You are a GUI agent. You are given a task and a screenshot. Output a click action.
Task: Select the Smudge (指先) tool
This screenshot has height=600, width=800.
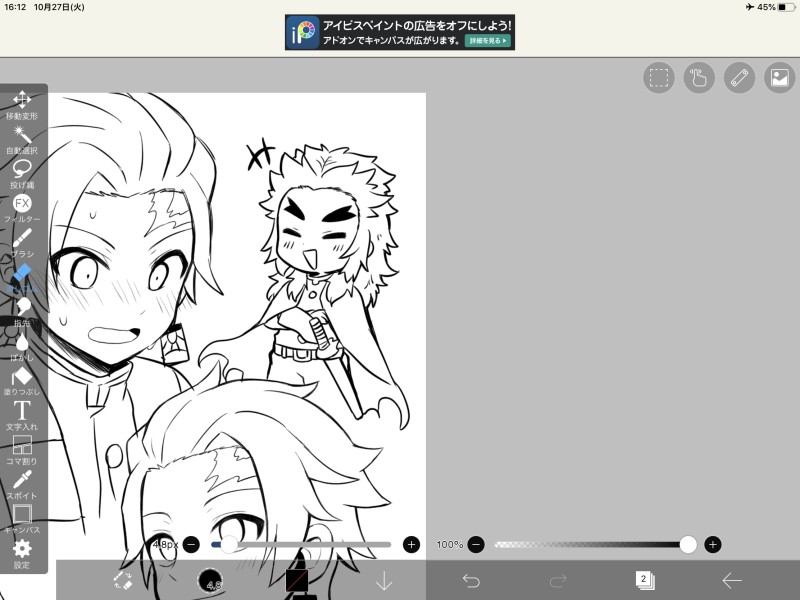pyautogui.click(x=22, y=312)
